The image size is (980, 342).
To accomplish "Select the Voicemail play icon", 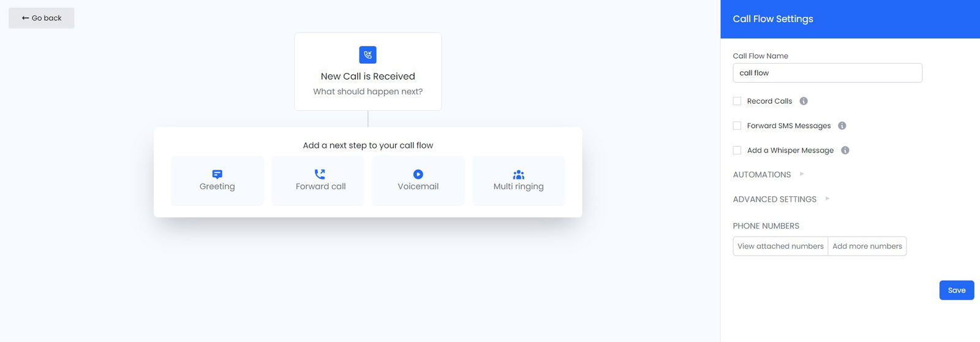I will click(418, 175).
